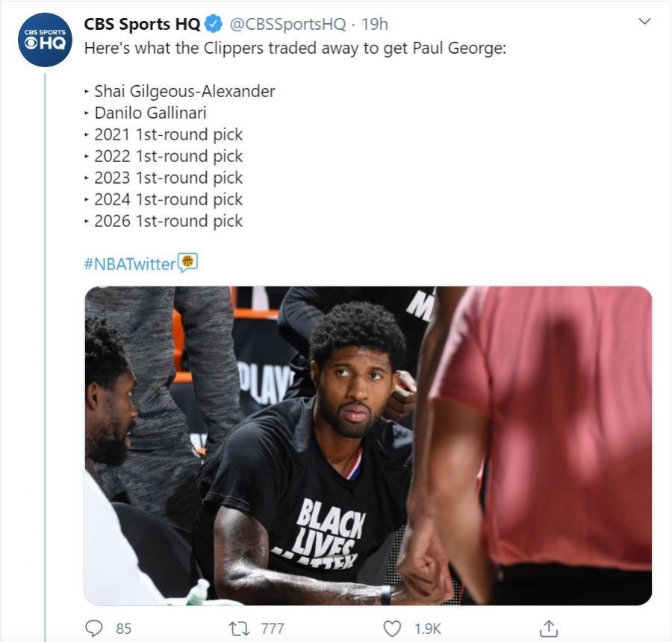This screenshot has height=642, width=672.
Task: Click the CBS Sports HQ profile avatar
Action: [x=45, y=40]
